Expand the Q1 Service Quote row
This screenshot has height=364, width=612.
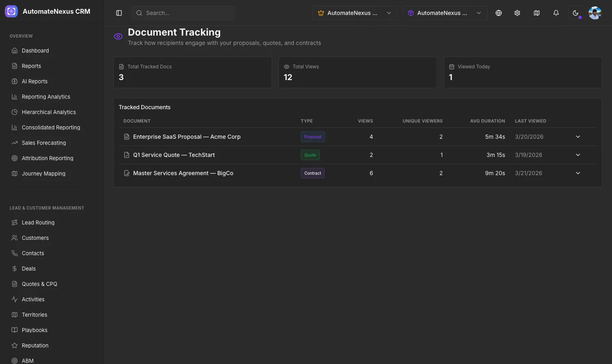pyautogui.click(x=578, y=155)
